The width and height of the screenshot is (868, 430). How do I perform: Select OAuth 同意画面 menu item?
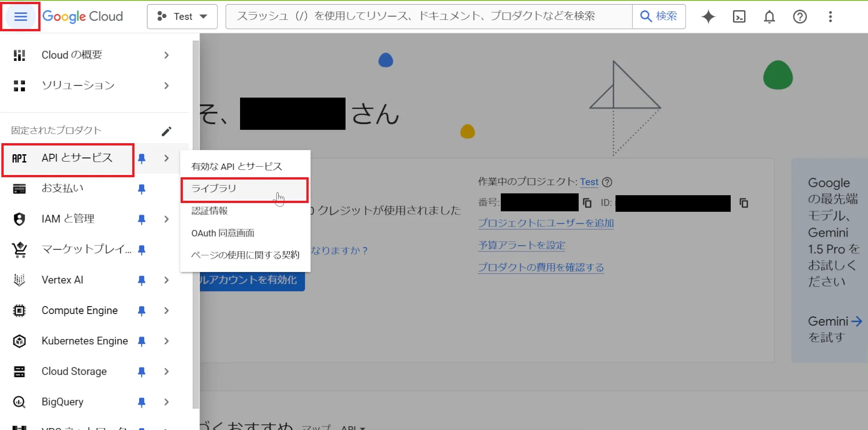(245, 233)
